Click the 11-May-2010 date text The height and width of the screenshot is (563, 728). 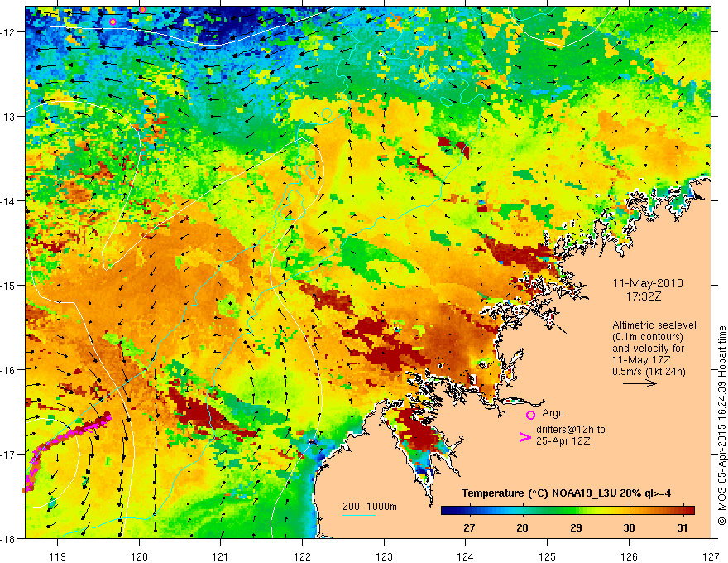pyautogui.click(x=648, y=283)
